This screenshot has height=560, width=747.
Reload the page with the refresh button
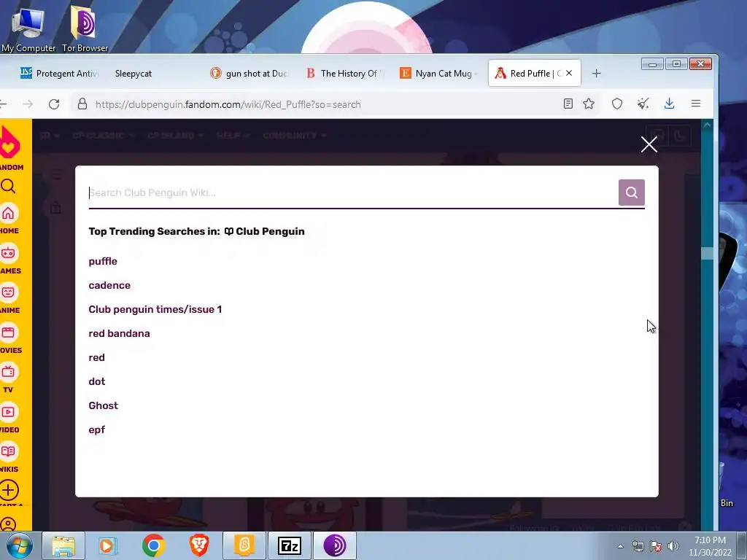click(x=54, y=104)
